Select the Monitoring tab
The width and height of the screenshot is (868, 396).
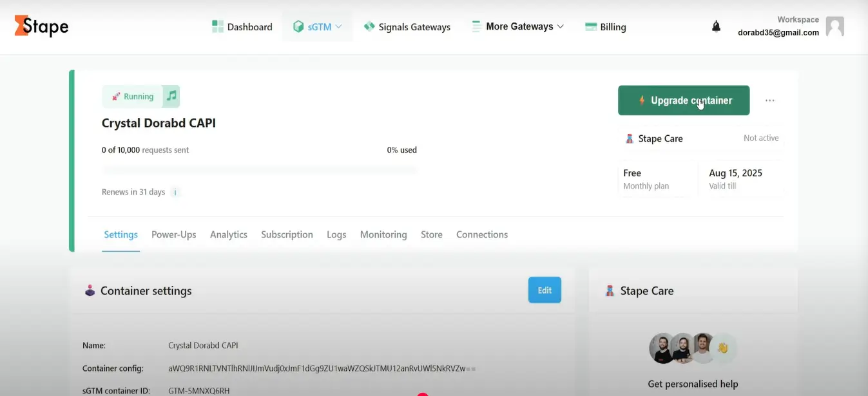tap(383, 235)
